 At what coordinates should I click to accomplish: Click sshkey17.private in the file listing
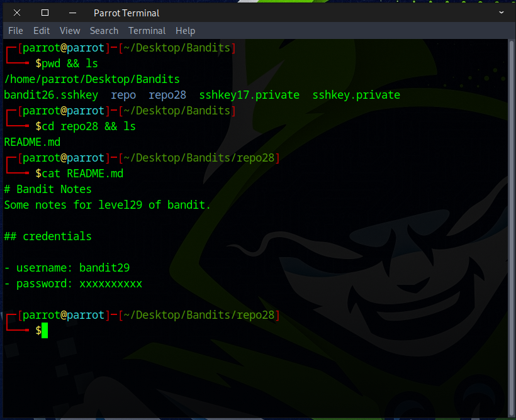249,96
